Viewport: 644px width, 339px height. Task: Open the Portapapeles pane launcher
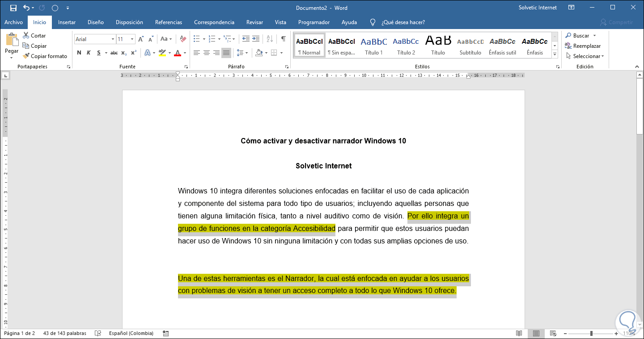(68, 67)
